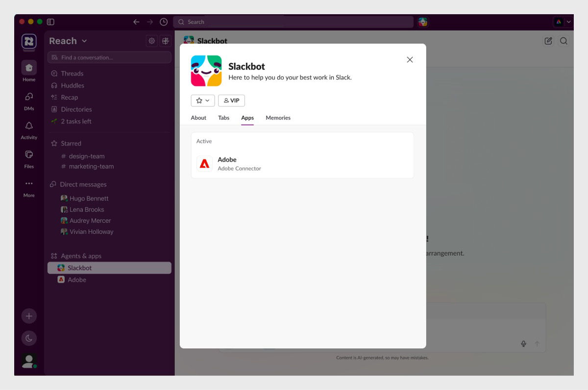The width and height of the screenshot is (588, 390).
Task: Click the Adobe icon in top-right corner
Action: click(x=558, y=22)
